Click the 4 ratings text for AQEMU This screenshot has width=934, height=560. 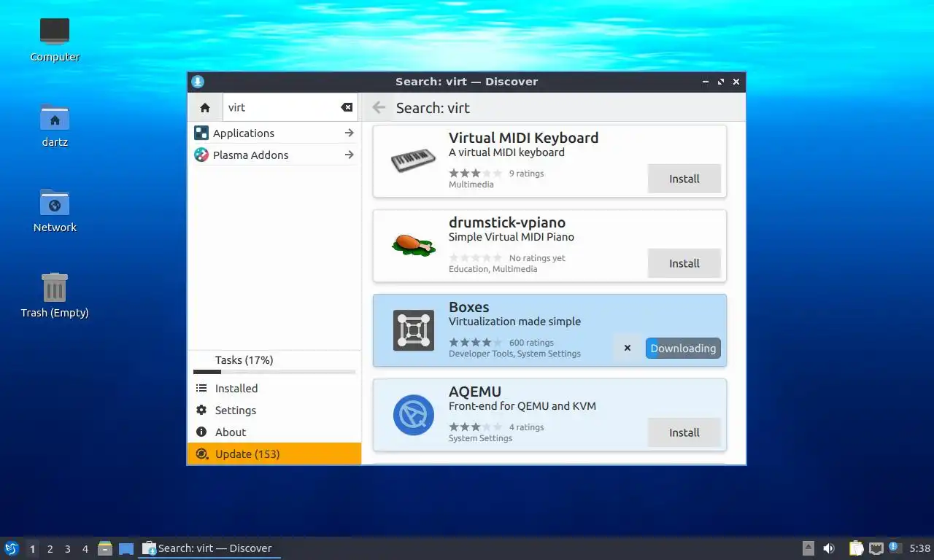pos(526,427)
